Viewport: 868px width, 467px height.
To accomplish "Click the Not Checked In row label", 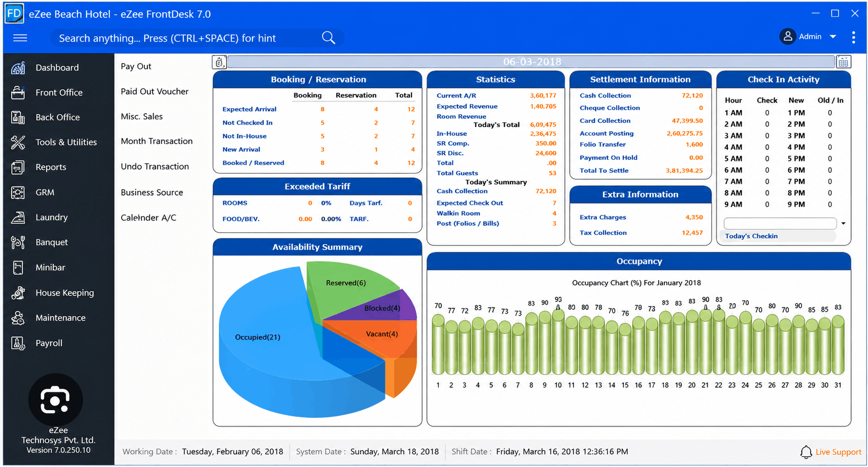I will point(247,123).
